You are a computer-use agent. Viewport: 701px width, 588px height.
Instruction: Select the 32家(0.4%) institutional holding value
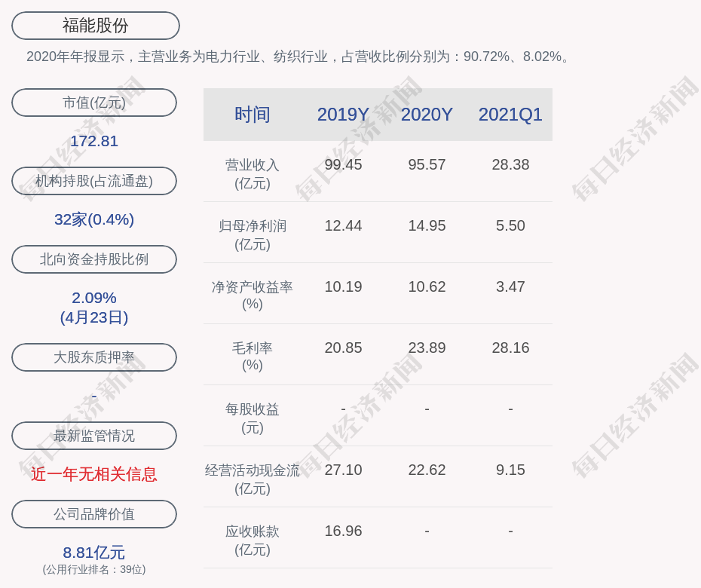click(94, 219)
